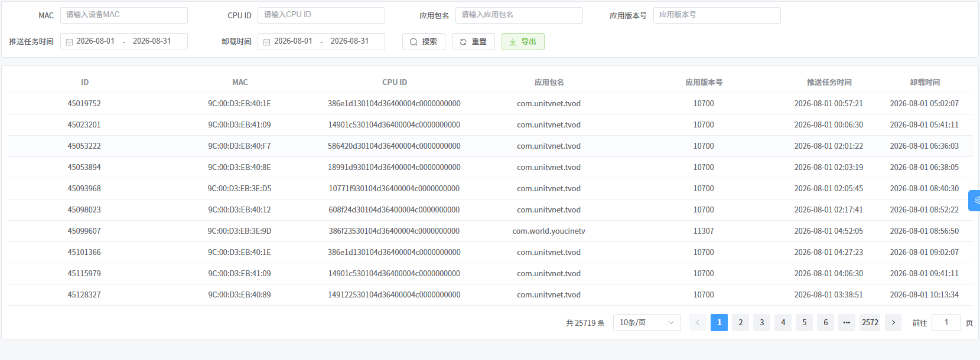Image resolution: width=980 pixels, height=360 pixels.
Task: Click the calendar icon in push task time field
Action: [69, 42]
